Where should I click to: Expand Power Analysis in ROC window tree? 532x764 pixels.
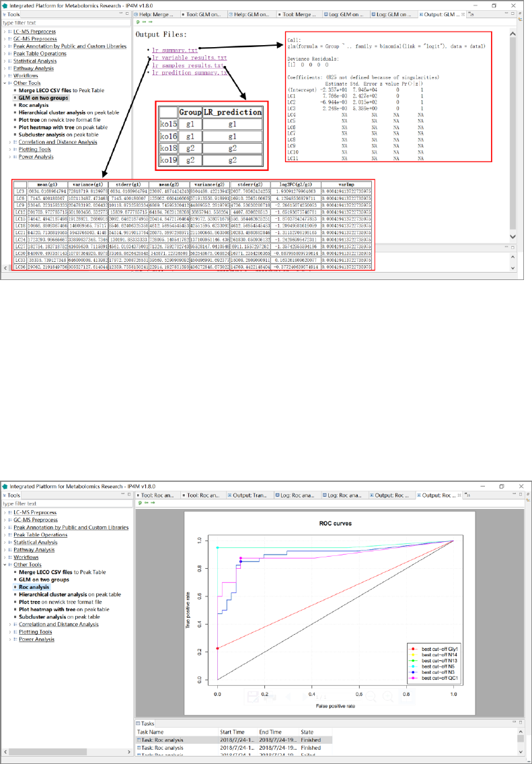10,639
